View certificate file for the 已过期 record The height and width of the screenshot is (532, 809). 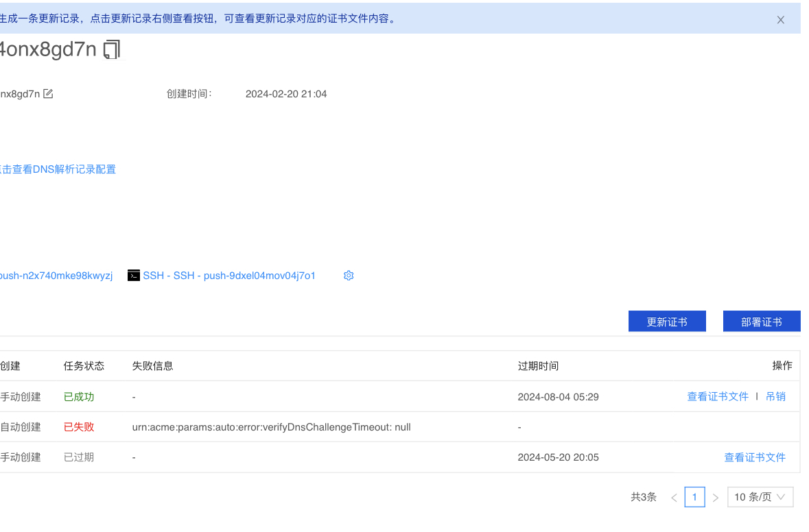point(754,457)
